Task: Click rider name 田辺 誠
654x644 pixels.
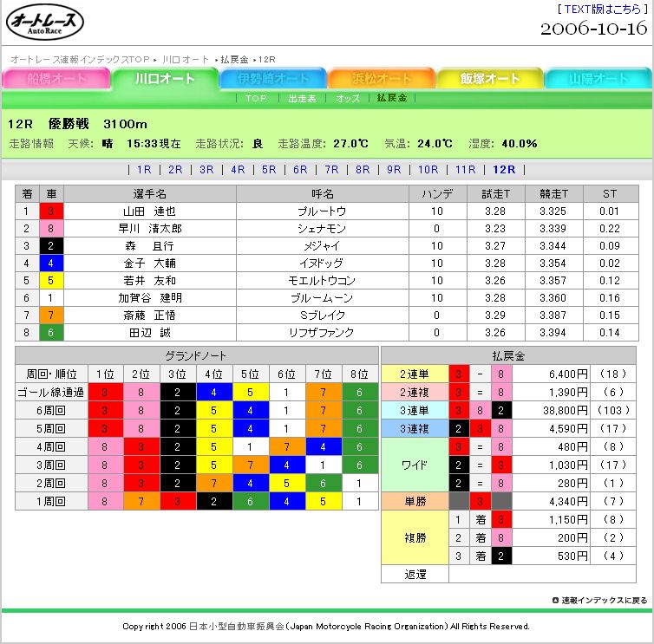Action: coord(150,333)
